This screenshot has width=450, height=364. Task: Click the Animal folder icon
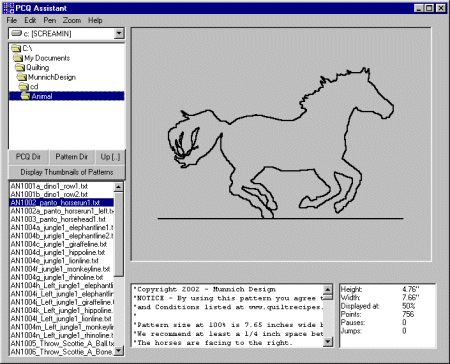pyautogui.click(x=26, y=96)
